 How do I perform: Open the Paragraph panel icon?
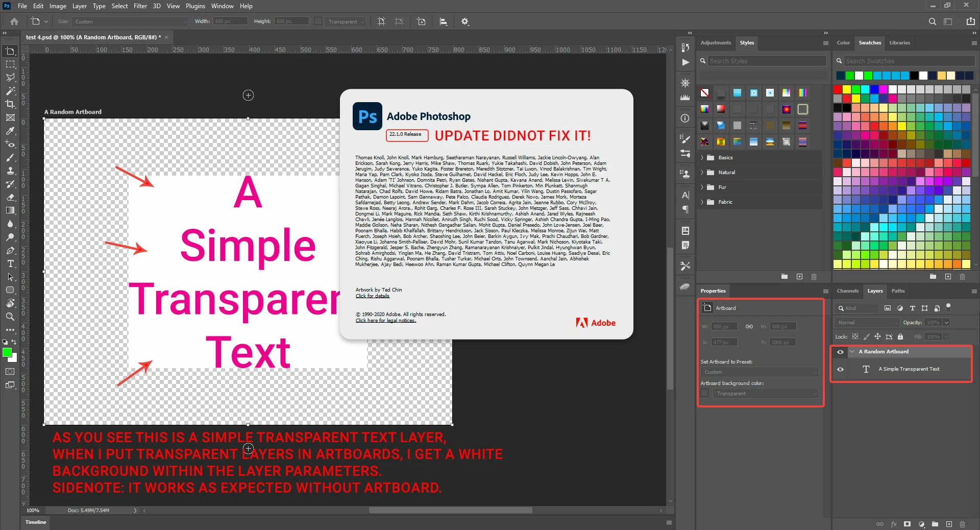click(685, 209)
